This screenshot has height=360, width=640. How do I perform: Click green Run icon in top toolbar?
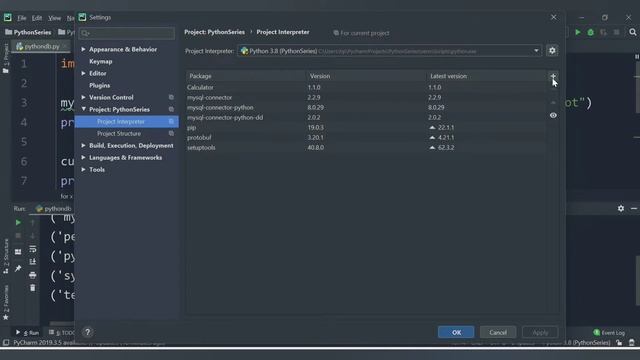(x=578, y=32)
